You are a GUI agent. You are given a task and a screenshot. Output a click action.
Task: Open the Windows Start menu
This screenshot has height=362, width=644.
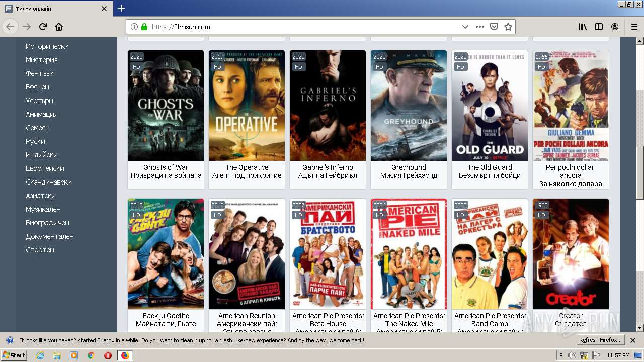pos(14,355)
